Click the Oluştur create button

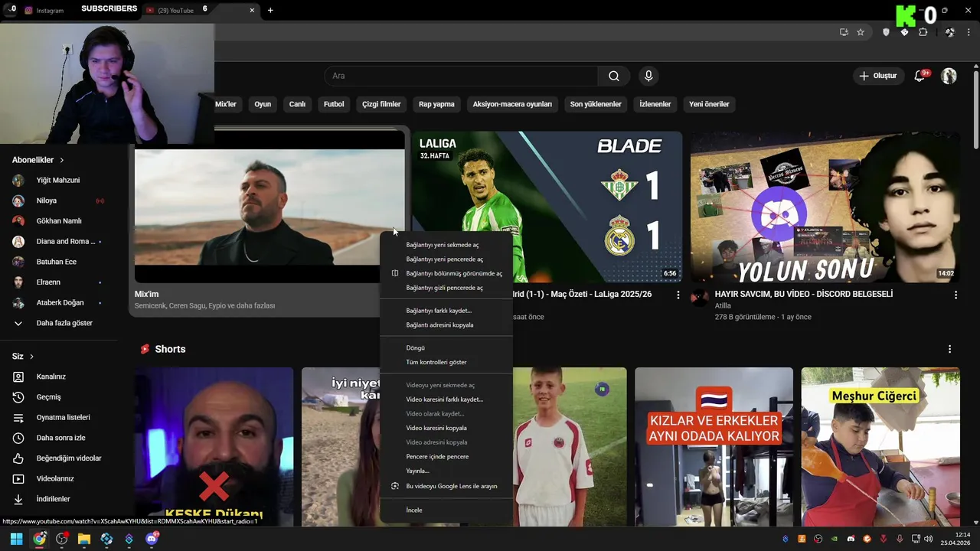point(877,76)
